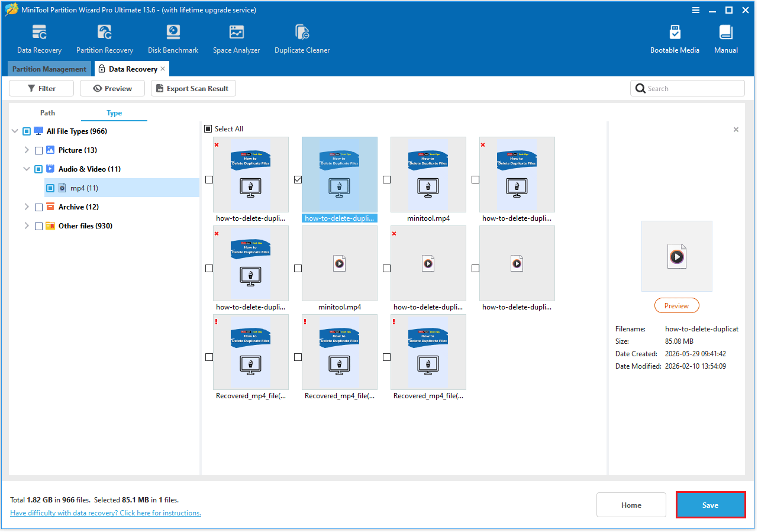758x532 pixels.
Task: Click the Date Created value 2026-05-29 09:41:42
Action: point(696,354)
